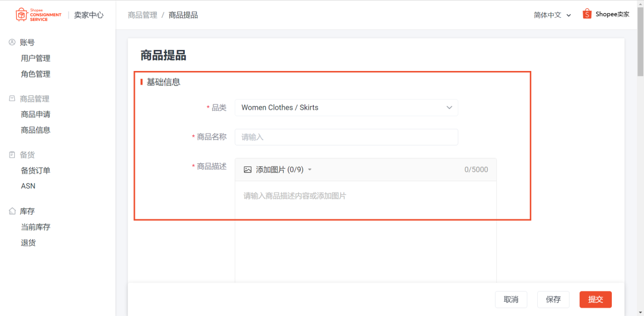Click the account person icon in sidebar
The height and width of the screenshot is (316, 644).
[12, 42]
